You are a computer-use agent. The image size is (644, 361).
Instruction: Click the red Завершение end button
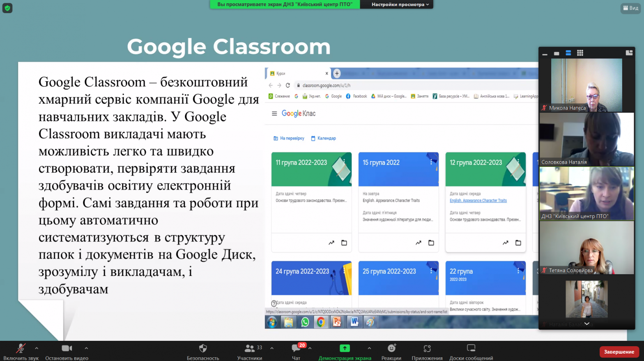(619, 352)
